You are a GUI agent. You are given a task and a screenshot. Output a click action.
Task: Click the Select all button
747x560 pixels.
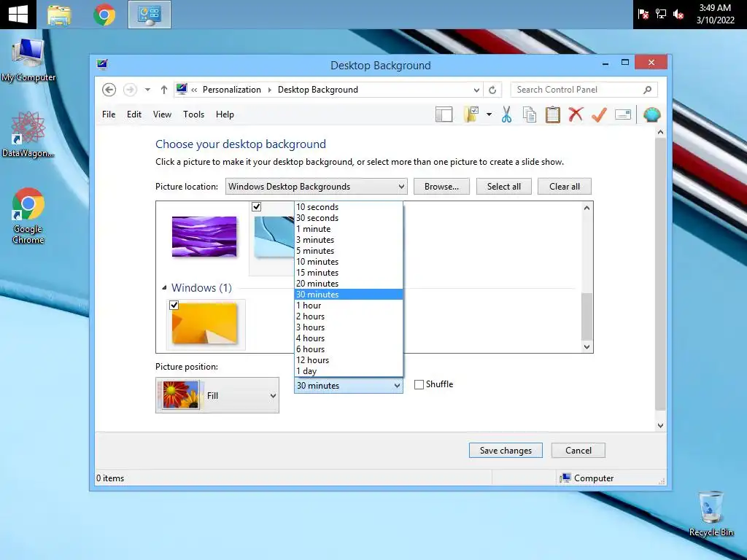point(503,187)
